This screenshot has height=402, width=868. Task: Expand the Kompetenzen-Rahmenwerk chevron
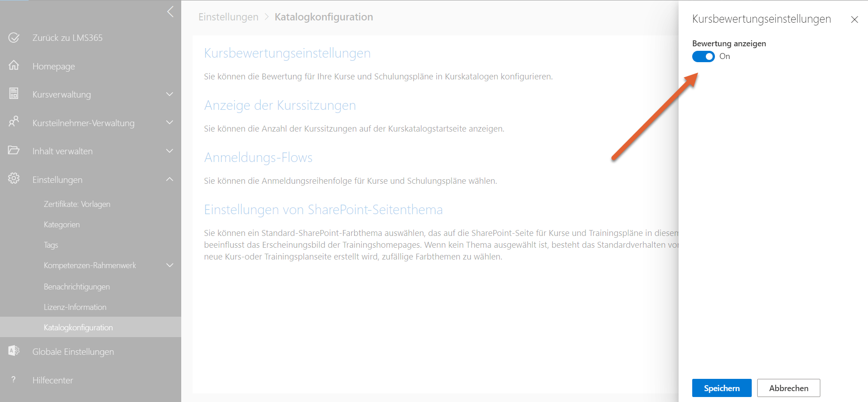tap(169, 265)
